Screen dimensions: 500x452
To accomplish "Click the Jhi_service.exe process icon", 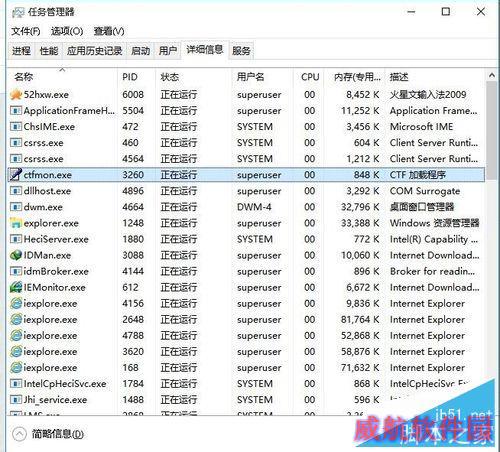I will click(16, 400).
